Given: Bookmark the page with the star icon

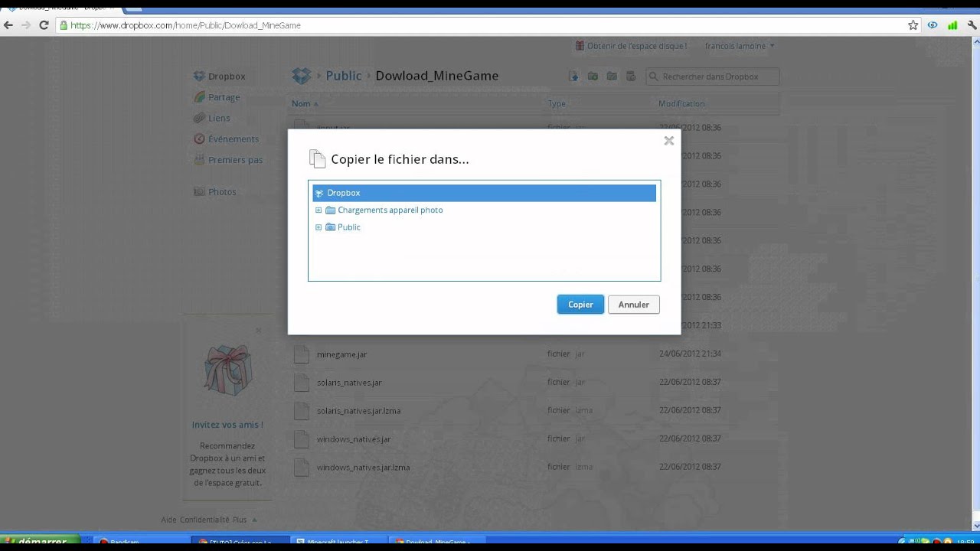Looking at the screenshot, I should point(913,25).
